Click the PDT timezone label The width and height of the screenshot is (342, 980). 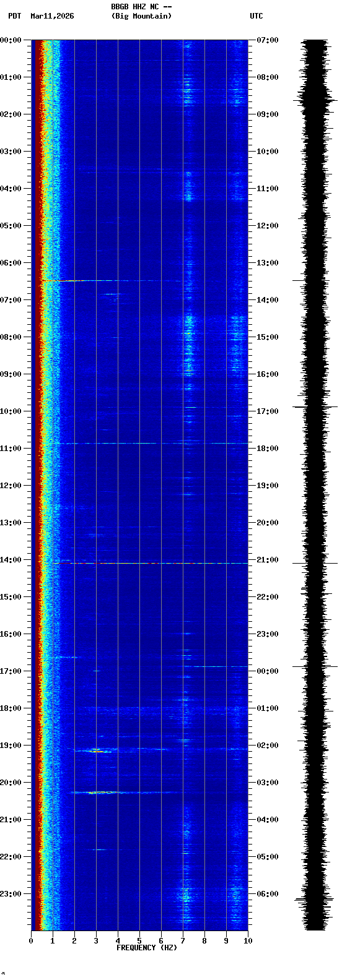click(14, 16)
